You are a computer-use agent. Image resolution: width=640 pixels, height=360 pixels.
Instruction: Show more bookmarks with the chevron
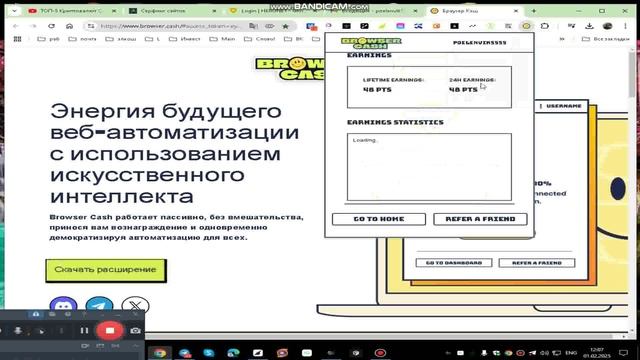(562, 39)
